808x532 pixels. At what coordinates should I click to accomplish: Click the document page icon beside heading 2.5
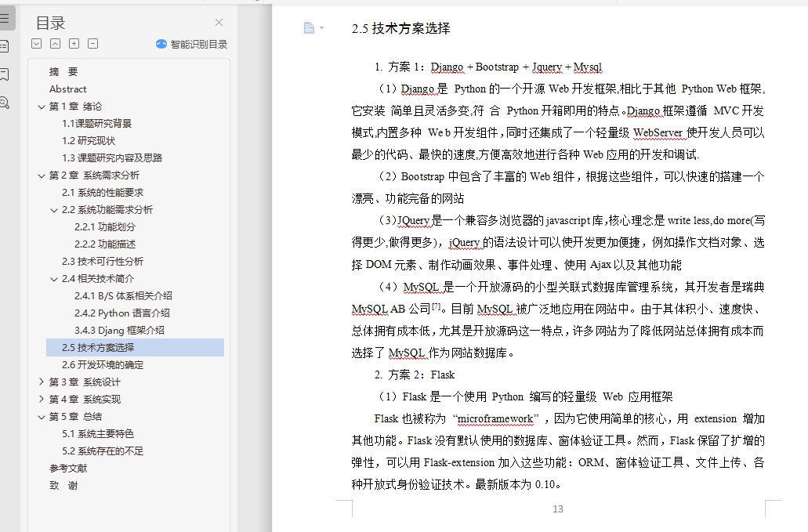(309, 27)
